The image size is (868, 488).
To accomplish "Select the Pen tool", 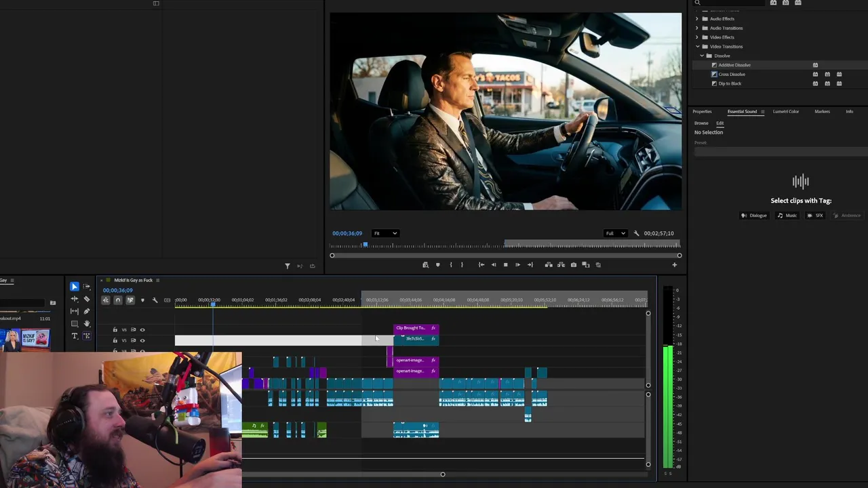I will point(87,311).
